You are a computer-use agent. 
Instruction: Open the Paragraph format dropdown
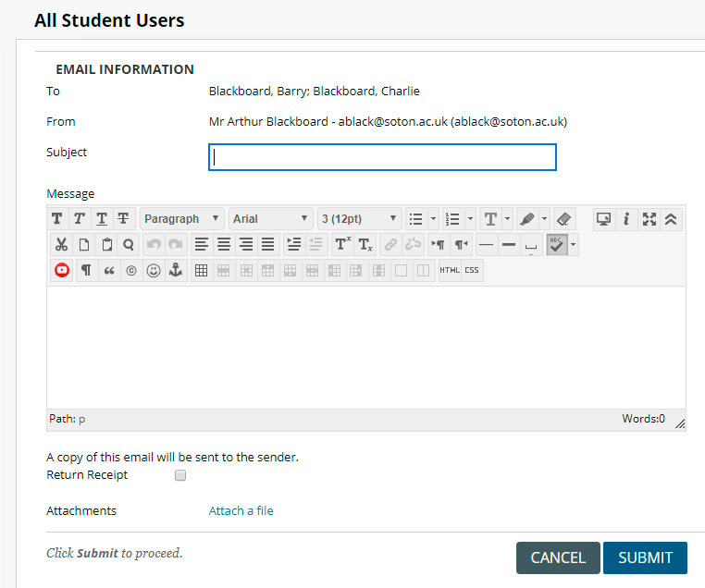pyautogui.click(x=181, y=219)
